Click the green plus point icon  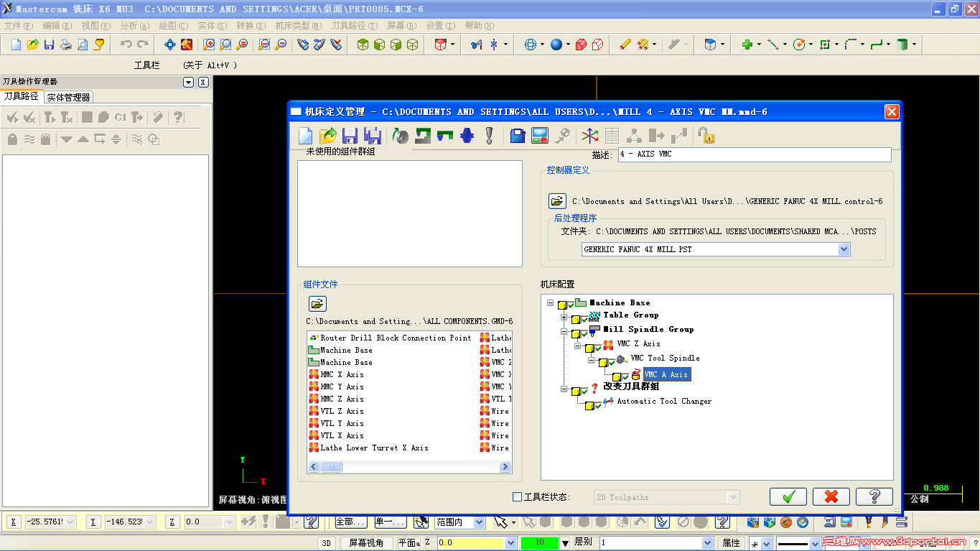[747, 45]
